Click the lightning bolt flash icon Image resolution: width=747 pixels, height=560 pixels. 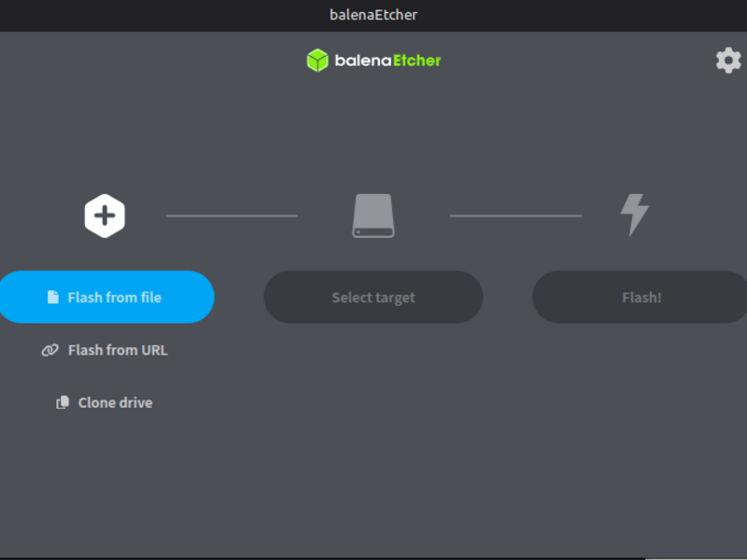(x=635, y=216)
